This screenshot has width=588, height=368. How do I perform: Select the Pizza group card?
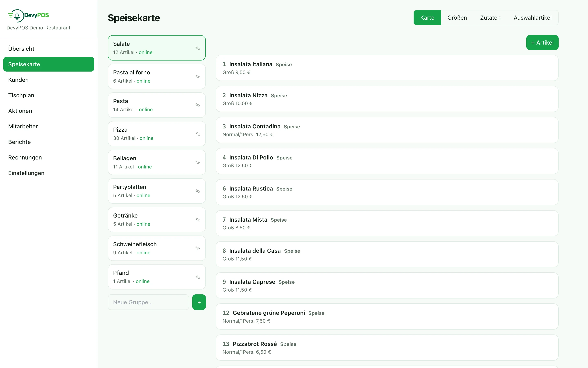coord(157,134)
